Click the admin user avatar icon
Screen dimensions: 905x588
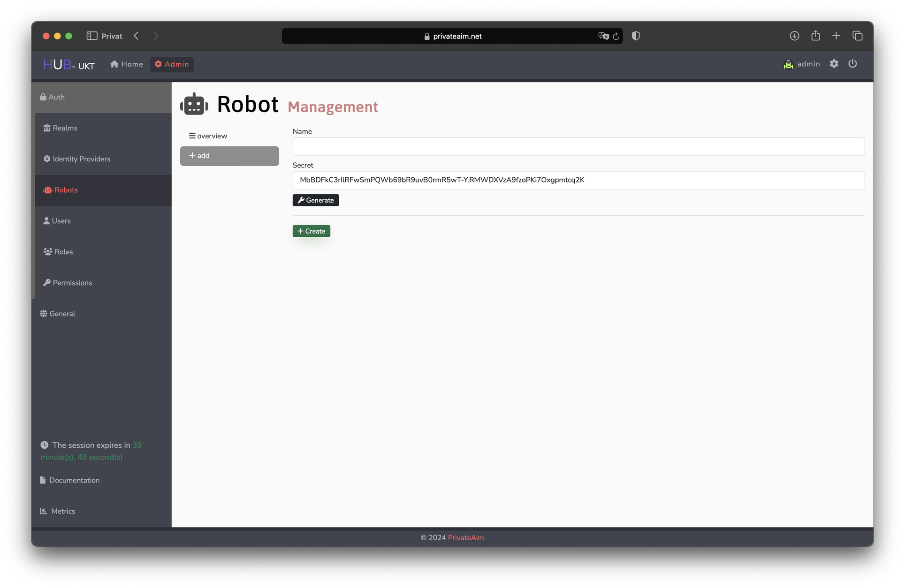click(788, 64)
